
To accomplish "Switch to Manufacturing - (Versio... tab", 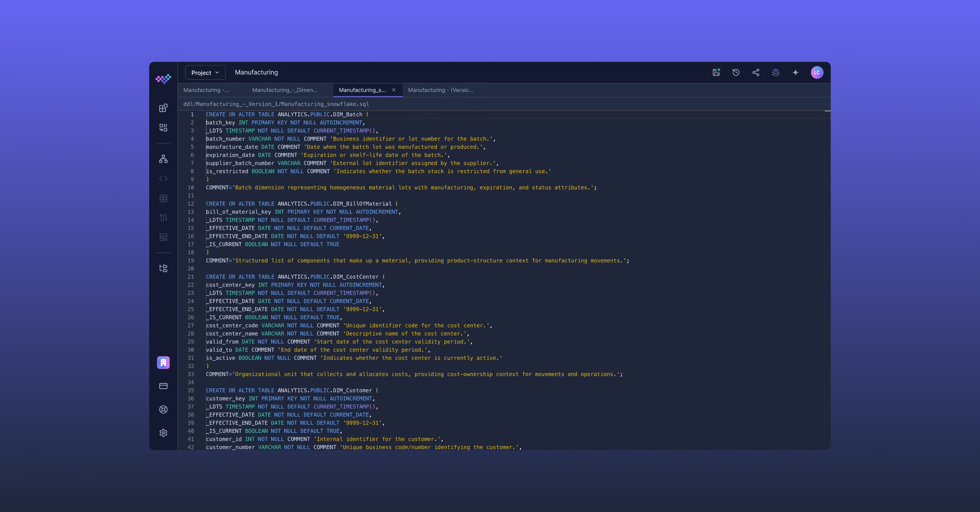I will [x=441, y=90].
